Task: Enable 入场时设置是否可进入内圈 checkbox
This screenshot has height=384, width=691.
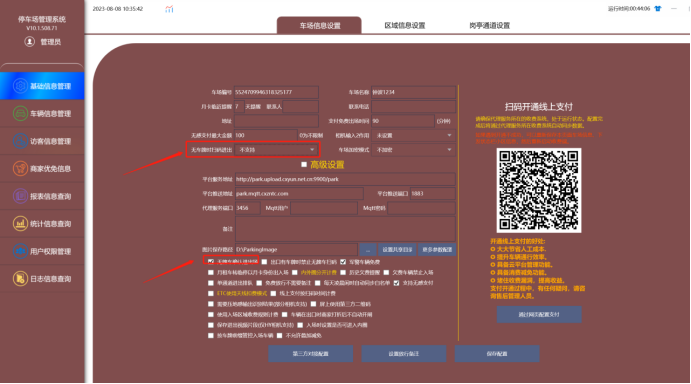Action: click(300, 325)
